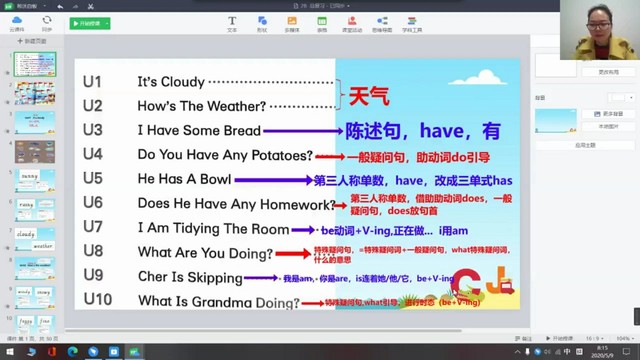Open the Shape (形状) tool
640x360 pixels.
[262, 24]
